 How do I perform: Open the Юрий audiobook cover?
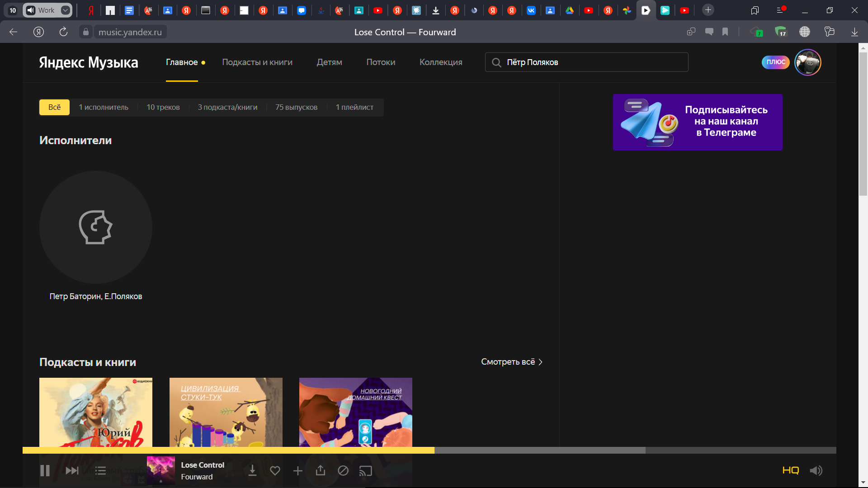pos(96,412)
